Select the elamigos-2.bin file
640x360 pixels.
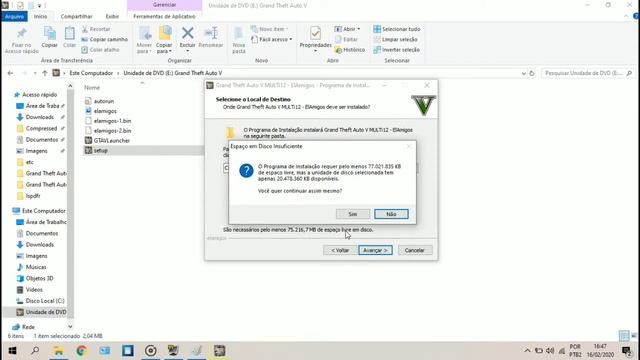(x=112, y=131)
